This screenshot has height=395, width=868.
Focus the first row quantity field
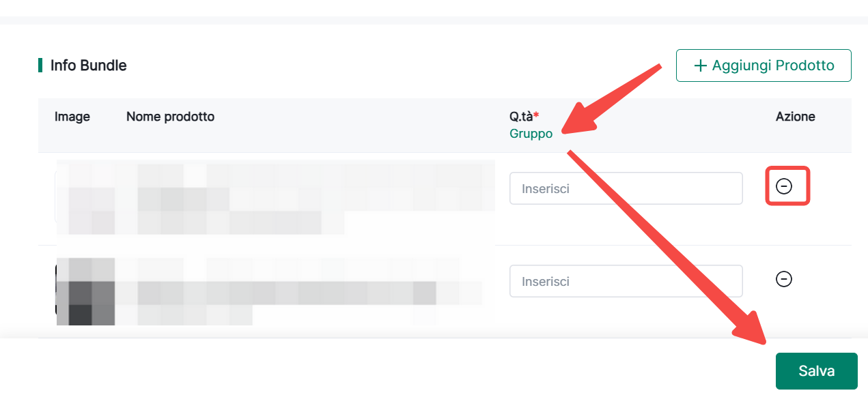(626, 188)
